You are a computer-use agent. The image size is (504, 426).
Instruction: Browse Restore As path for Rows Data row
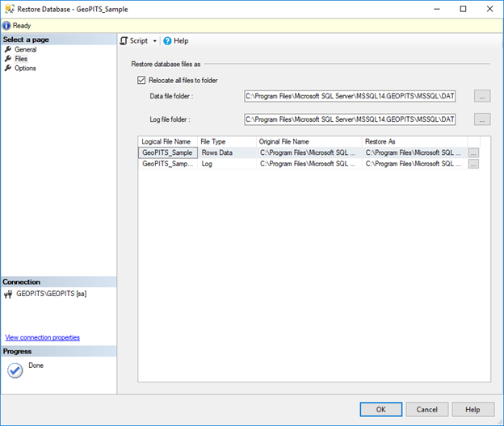(473, 152)
